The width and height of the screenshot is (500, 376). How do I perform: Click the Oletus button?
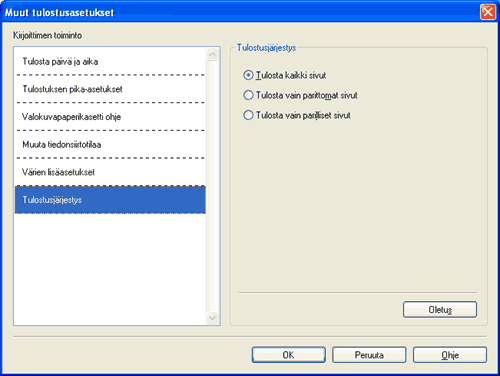click(x=440, y=310)
